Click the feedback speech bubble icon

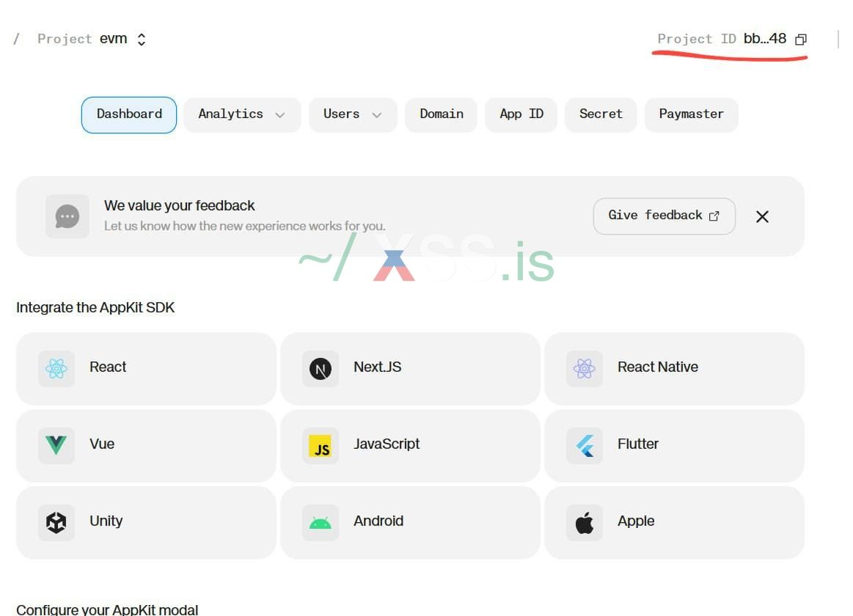(67, 216)
